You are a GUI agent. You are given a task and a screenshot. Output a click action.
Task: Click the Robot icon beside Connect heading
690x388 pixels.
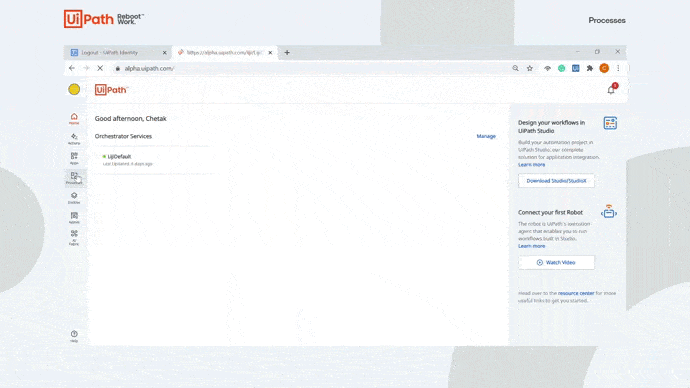[609, 212]
